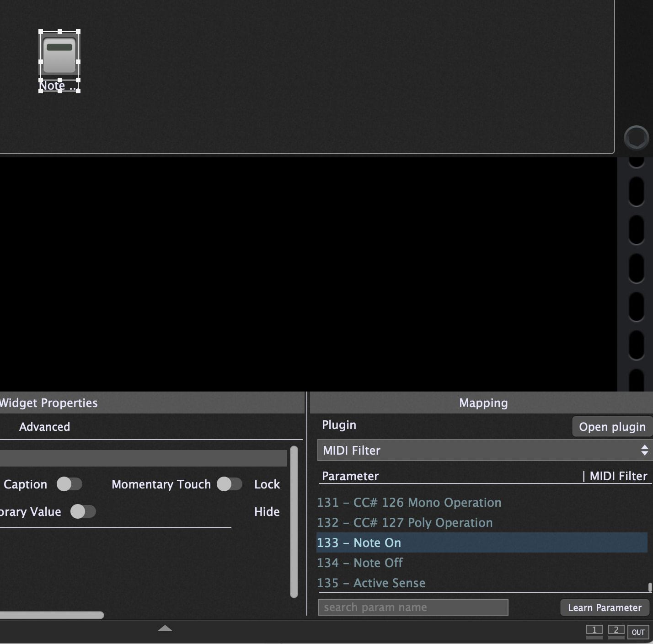
Task: Choose 131 – CC# 126 Mono Operation
Action: [409, 502]
